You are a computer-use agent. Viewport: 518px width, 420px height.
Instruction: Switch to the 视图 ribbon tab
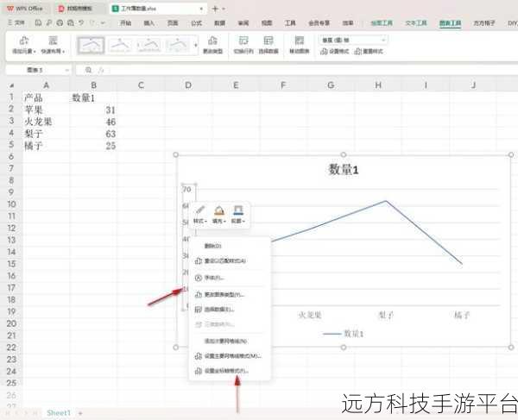tap(267, 22)
